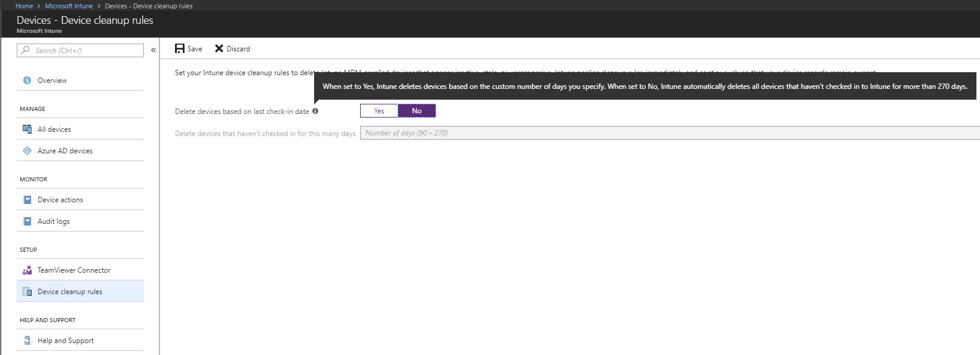The width and height of the screenshot is (980, 355).
Task: Open Microsoft Intune breadcrumb link
Action: [x=69, y=6]
